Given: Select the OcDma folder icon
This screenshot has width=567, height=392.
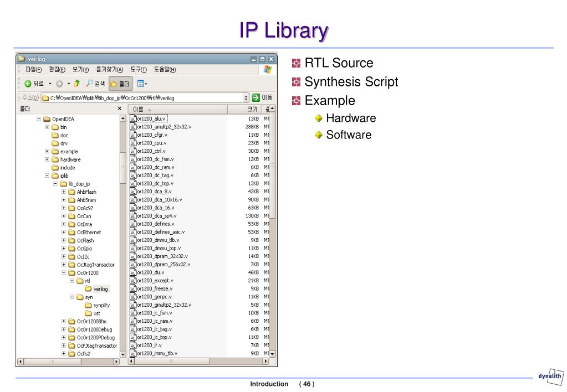Looking at the screenshot, I should click(x=71, y=224).
